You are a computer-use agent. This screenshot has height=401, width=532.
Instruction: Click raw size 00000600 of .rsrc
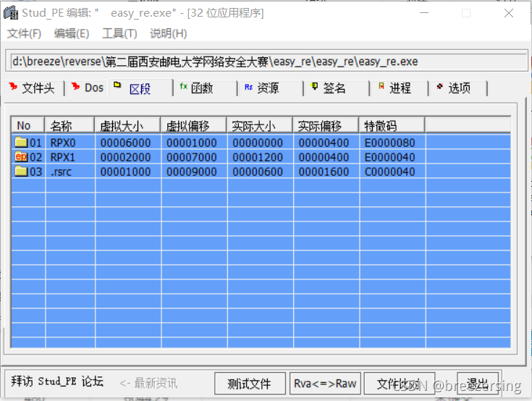click(258, 172)
